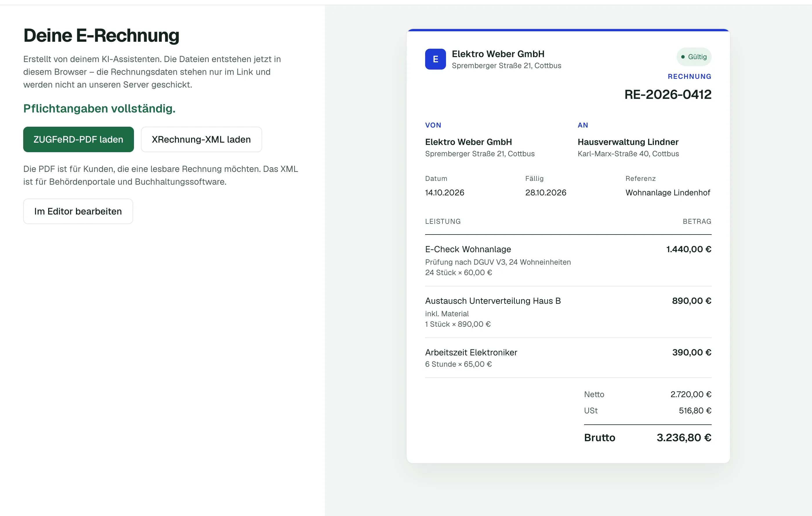The width and height of the screenshot is (812, 516).
Task: Click the blue E company logo
Action: (435, 59)
